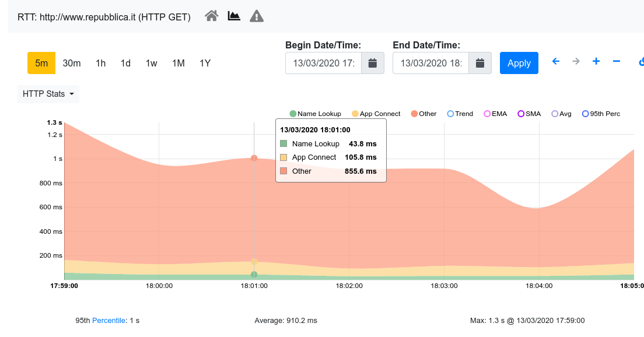Open the dashboard home view

[212, 16]
